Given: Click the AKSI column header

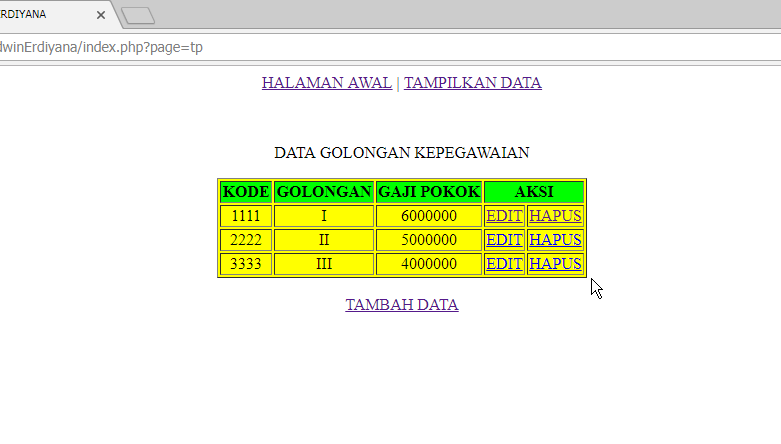Looking at the screenshot, I should [534, 192].
